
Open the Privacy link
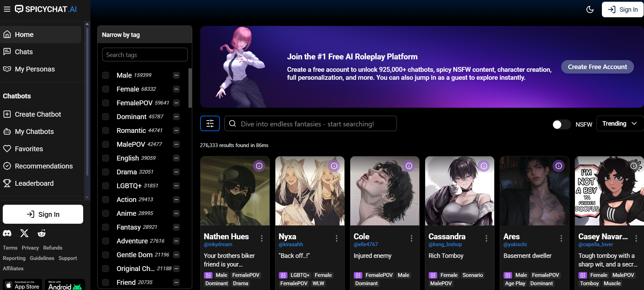click(30, 248)
